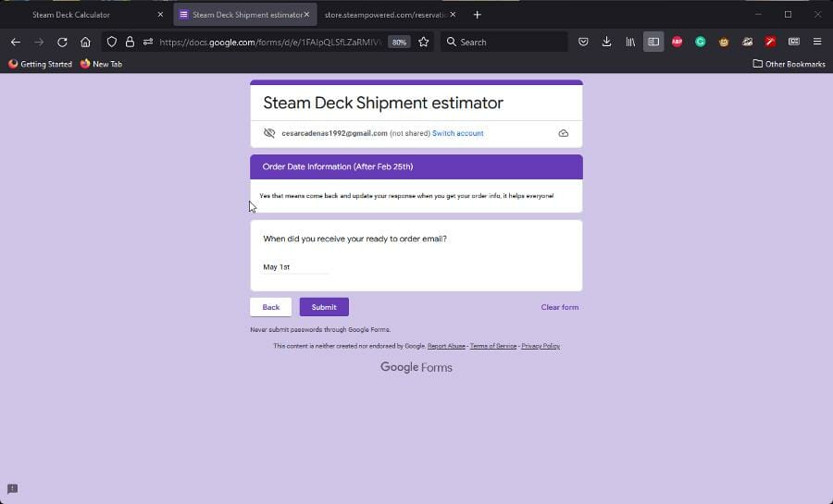
Task: Click the report problem feedback icon
Action: point(13,488)
